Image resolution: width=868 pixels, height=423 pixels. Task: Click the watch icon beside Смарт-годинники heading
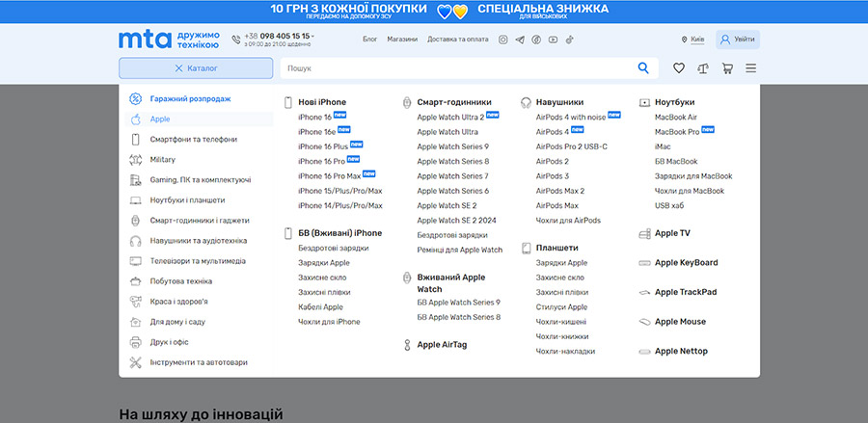click(407, 102)
